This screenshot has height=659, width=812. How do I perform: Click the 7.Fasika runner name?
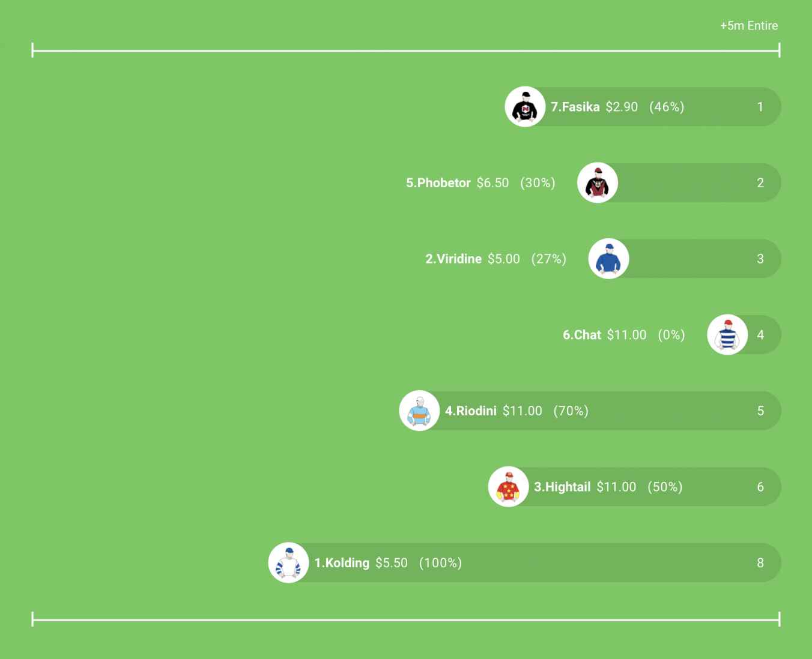575,107
